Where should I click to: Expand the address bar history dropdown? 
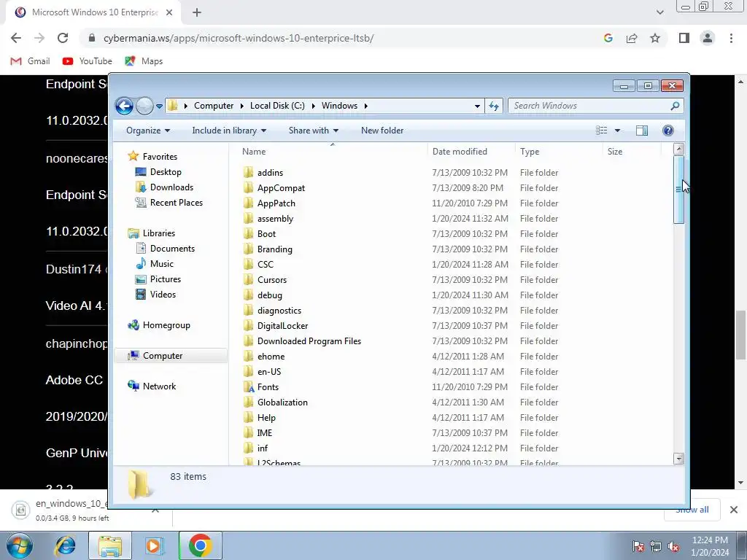pyautogui.click(x=477, y=106)
